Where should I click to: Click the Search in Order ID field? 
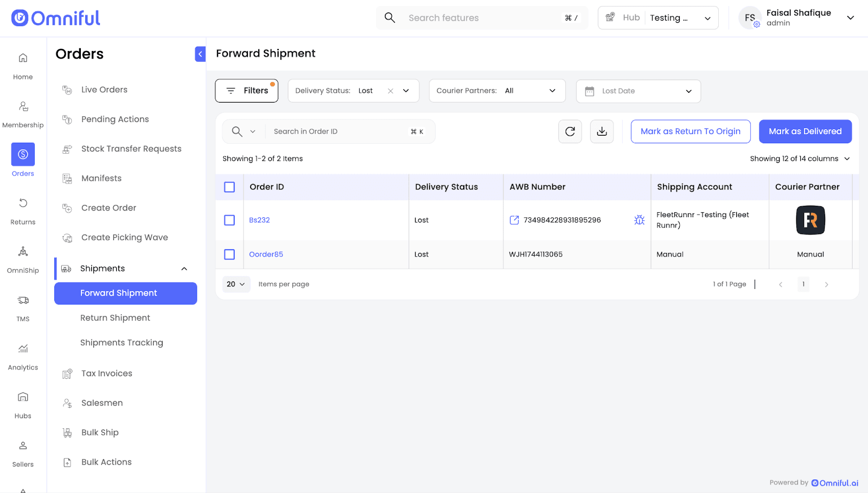tap(336, 131)
